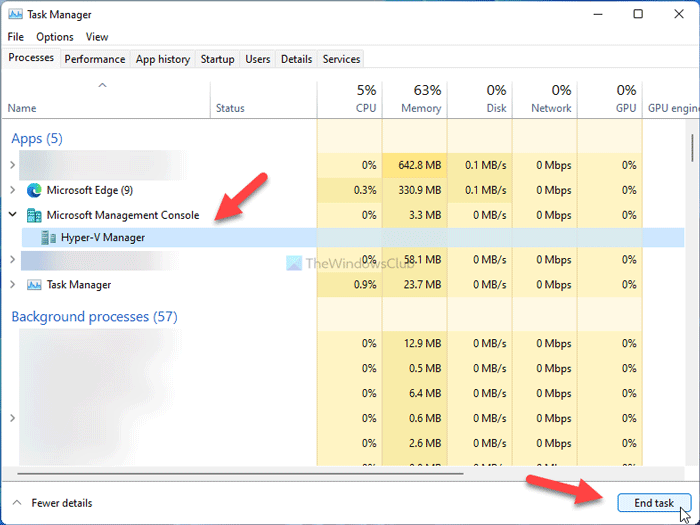
Task: Click the Microsoft Edge app icon
Action: point(34,190)
